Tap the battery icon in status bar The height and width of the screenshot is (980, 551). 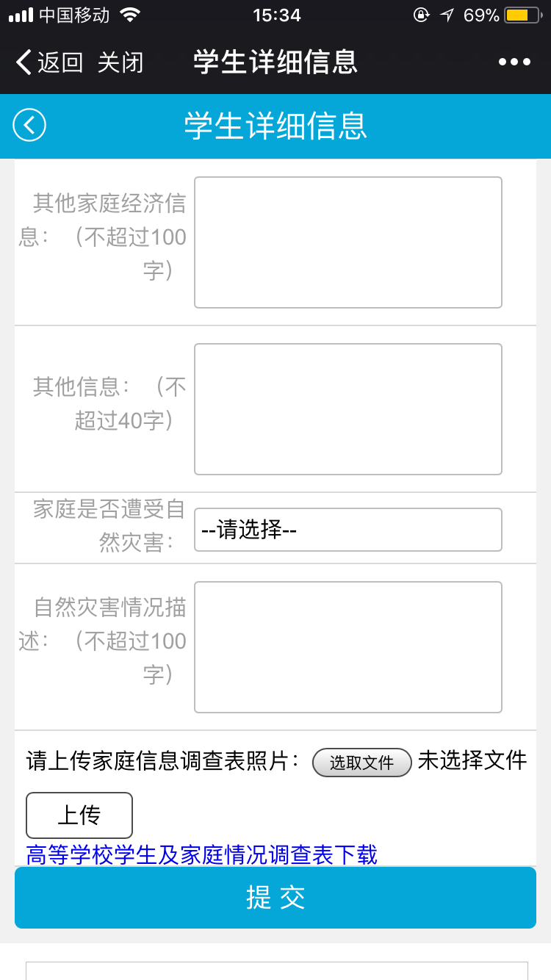point(521,15)
